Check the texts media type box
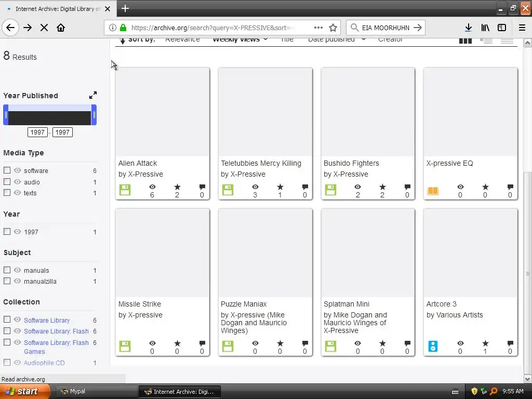The image size is (532, 399). pyautogui.click(x=7, y=193)
